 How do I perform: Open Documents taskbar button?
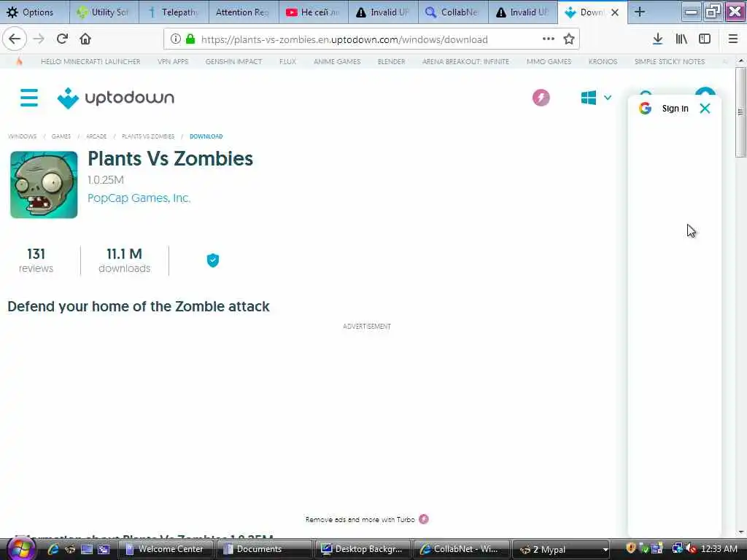[x=264, y=549]
